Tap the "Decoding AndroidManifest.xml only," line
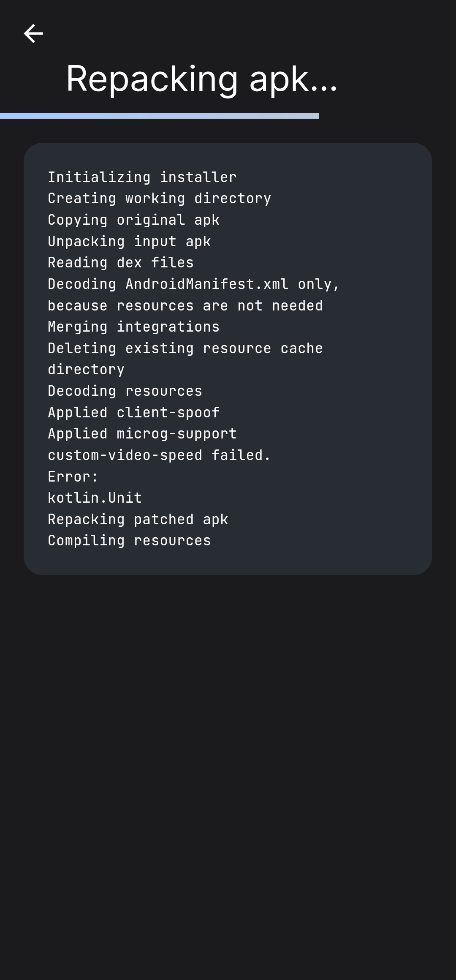This screenshot has width=456, height=980. click(x=194, y=284)
